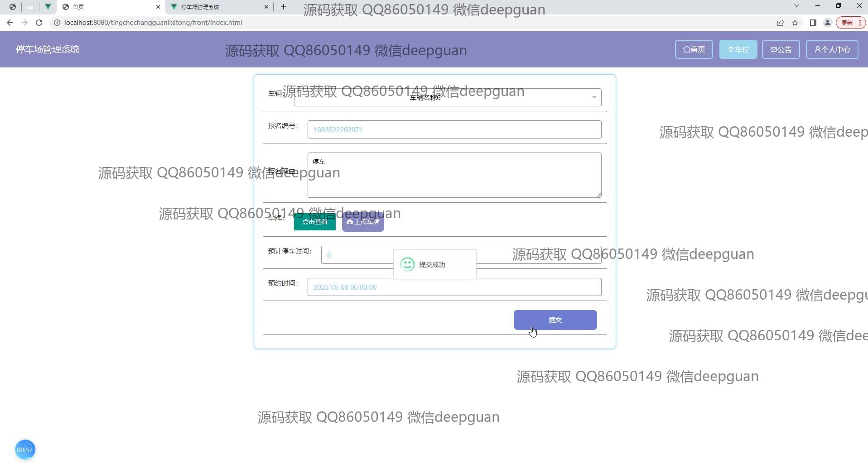Viewport: 868px width, 468px height.
Task: Bookmark page using the star icon
Action: (795, 23)
